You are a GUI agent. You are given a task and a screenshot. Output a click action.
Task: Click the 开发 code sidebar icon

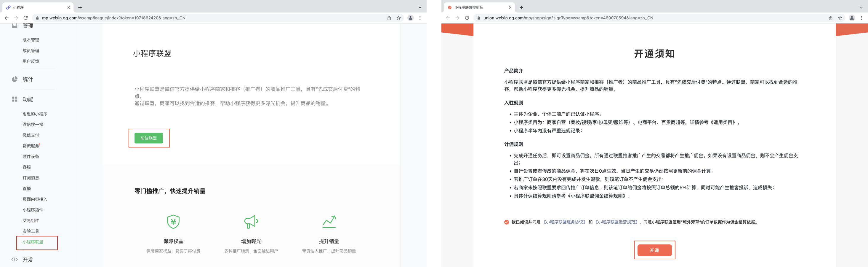15,260
